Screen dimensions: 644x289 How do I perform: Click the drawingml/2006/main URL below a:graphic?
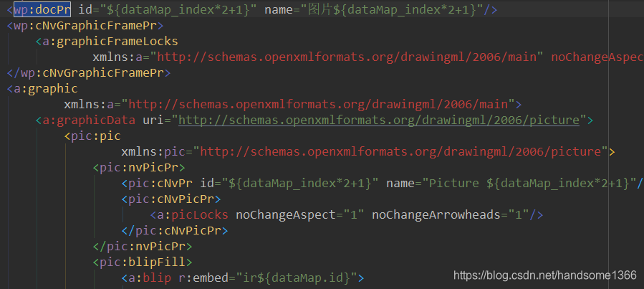tap(318, 105)
